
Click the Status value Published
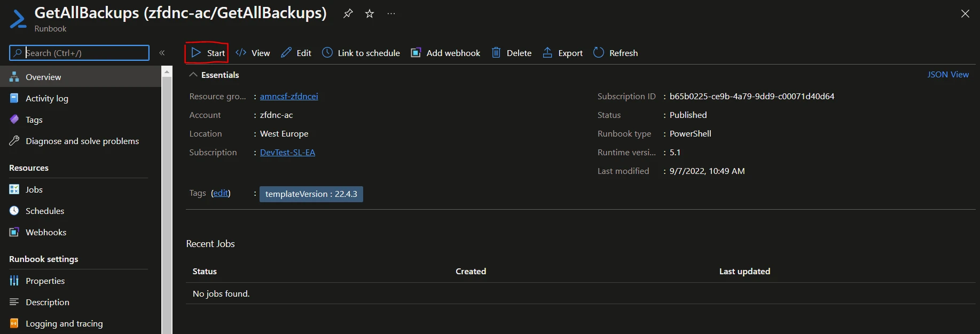[x=688, y=115]
